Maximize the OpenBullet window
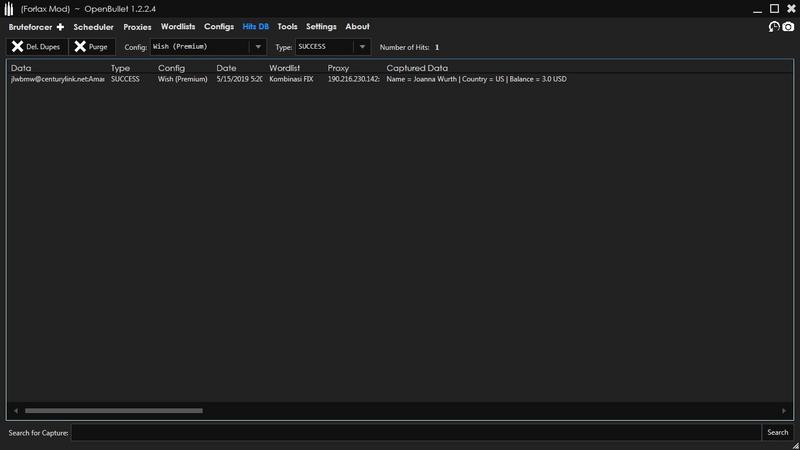 click(x=774, y=9)
